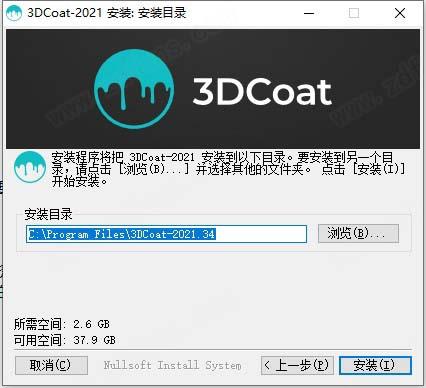Go back with 上一步(P) button
This screenshot has height=388, width=426.
pyautogui.click(x=297, y=365)
